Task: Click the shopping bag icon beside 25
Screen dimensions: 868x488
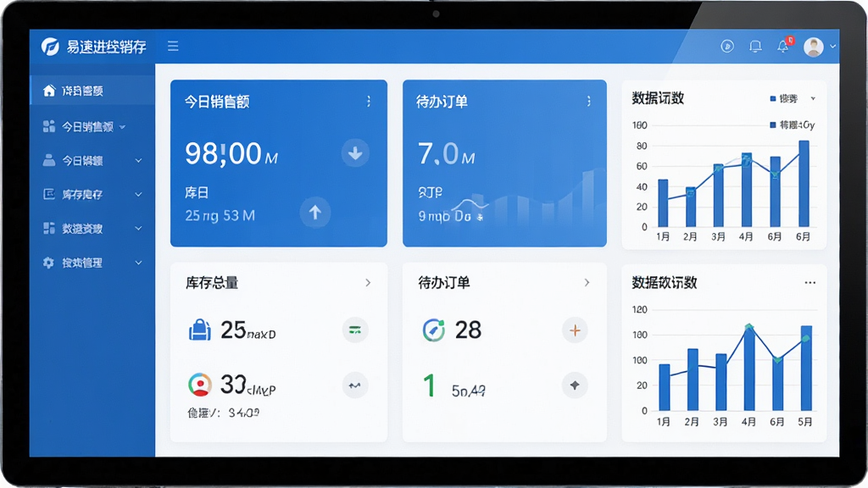Action: click(200, 330)
